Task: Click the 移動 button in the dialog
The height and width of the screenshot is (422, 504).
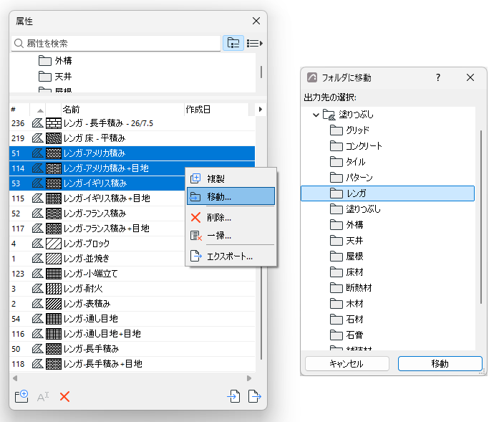Action: [440, 363]
